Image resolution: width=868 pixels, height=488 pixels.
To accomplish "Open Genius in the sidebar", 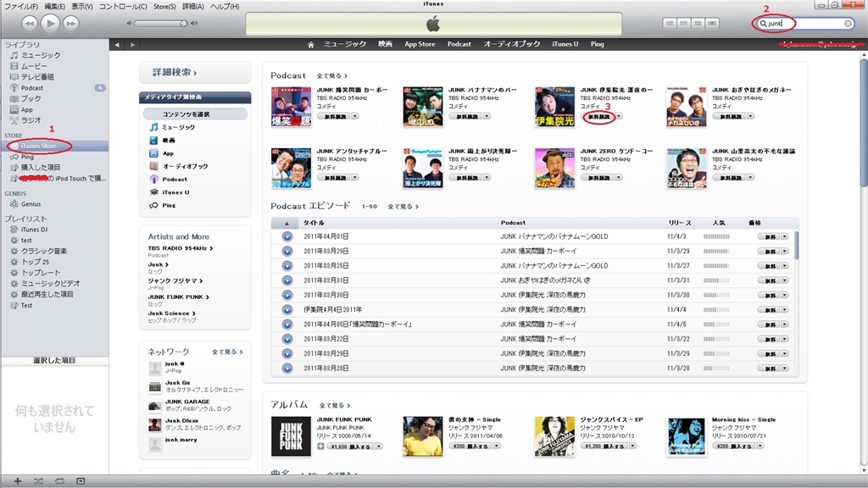I will pyautogui.click(x=31, y=204).
